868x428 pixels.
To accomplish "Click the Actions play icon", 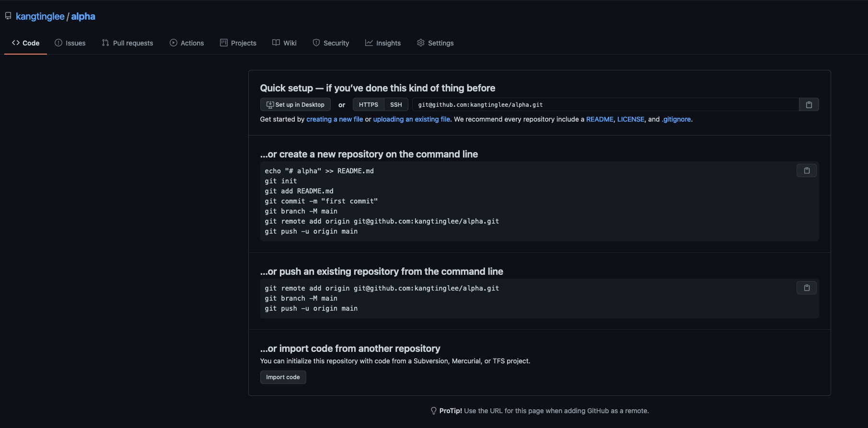I will (x=174, y=43).
